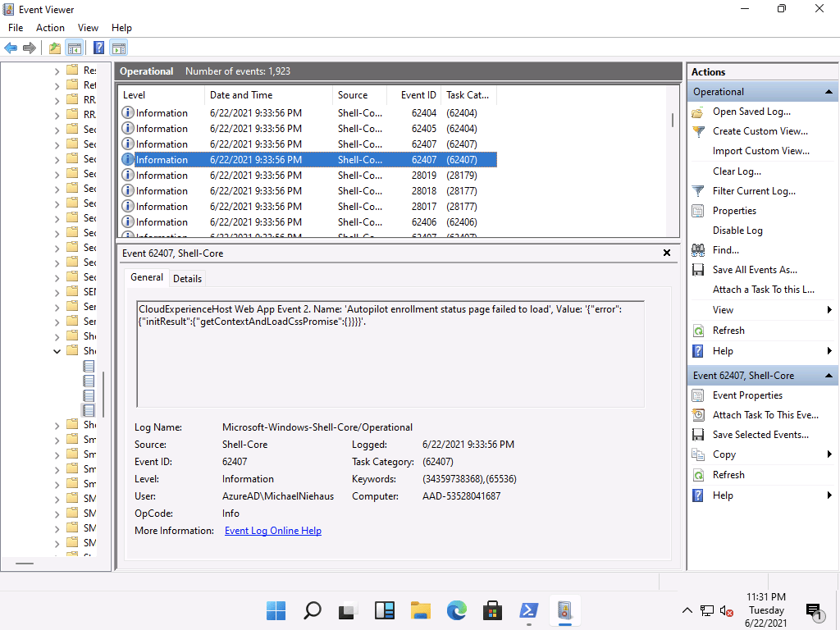Viewport: 840px width, 630px height.
Task: Open Event Log Online Help link
Action: [273, 531]
